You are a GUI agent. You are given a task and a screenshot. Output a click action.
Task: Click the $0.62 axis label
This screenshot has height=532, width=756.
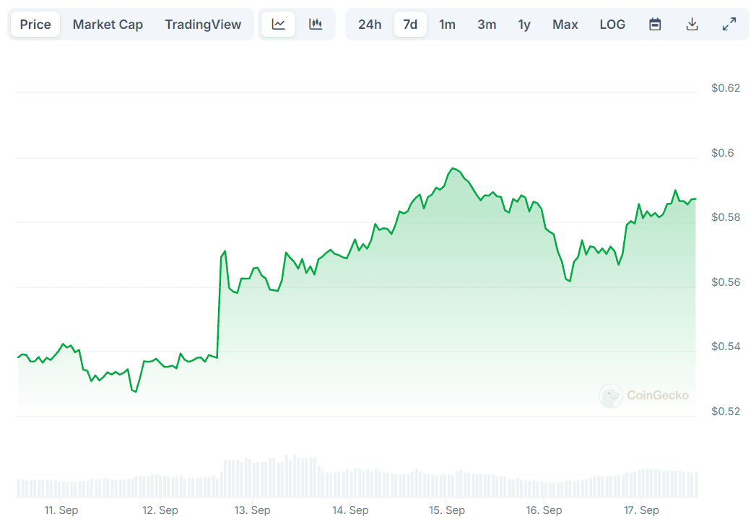point(725,87)
